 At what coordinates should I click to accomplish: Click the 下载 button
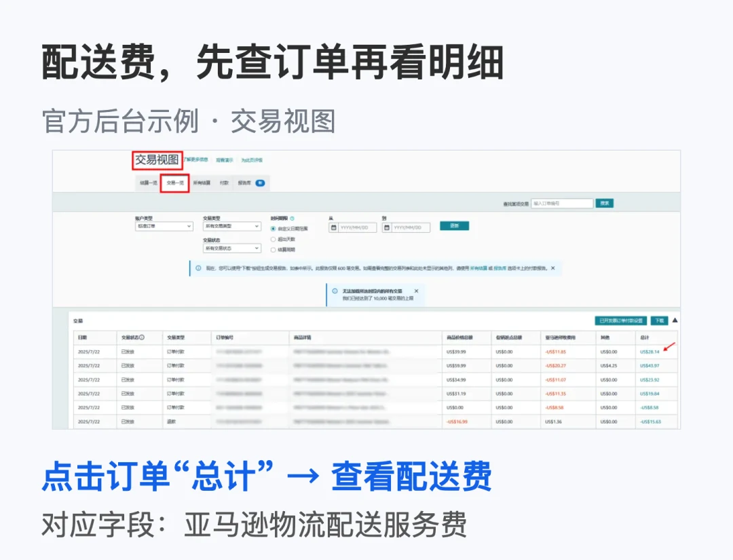tap(660, 320)
